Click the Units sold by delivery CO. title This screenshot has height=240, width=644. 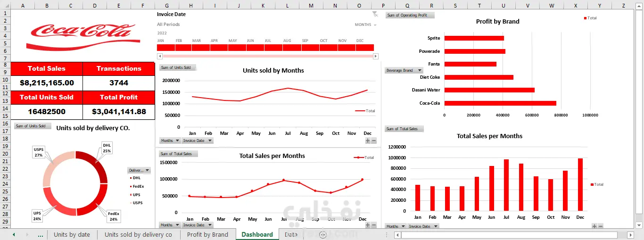(93, 128)
